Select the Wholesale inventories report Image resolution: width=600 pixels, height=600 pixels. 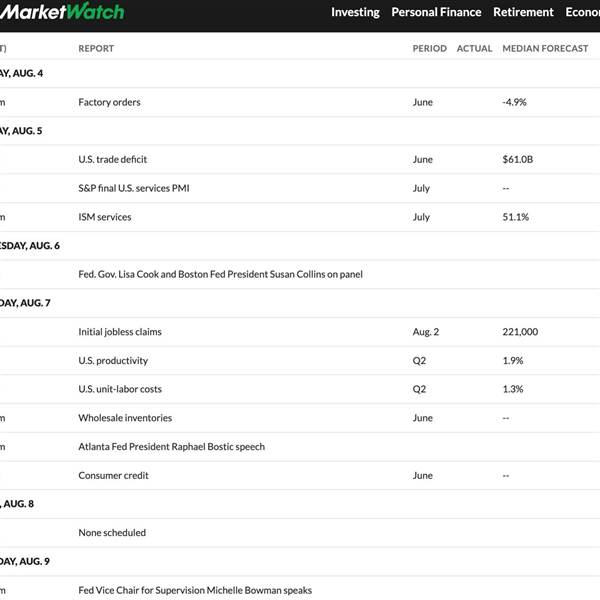125,418
